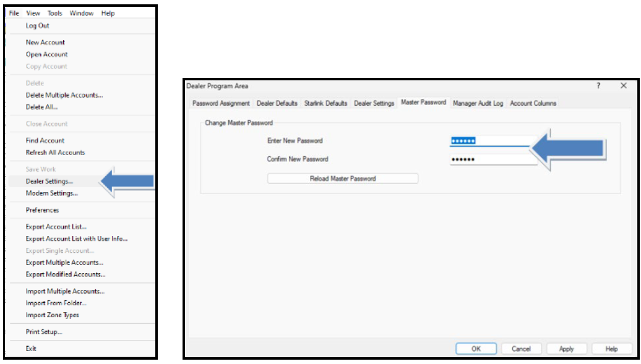641x364 pixels.
Task: Select Modem Settings menu entry
Action: tap(51, 193)
